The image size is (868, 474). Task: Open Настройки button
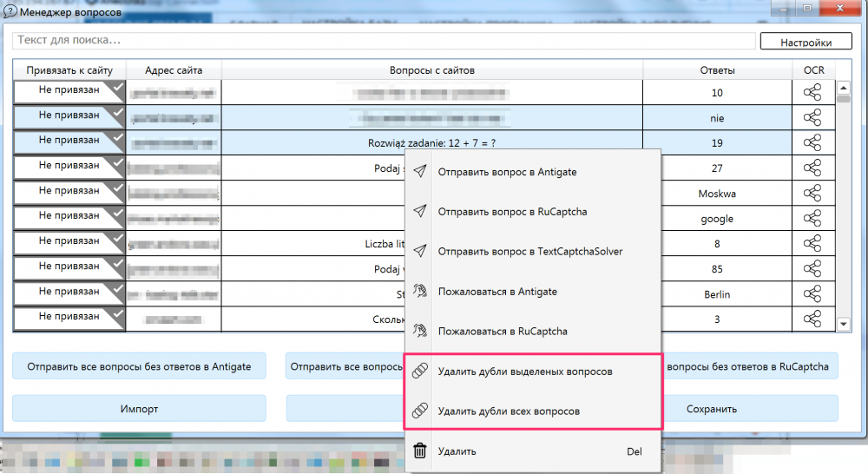(x=806, y=42)
